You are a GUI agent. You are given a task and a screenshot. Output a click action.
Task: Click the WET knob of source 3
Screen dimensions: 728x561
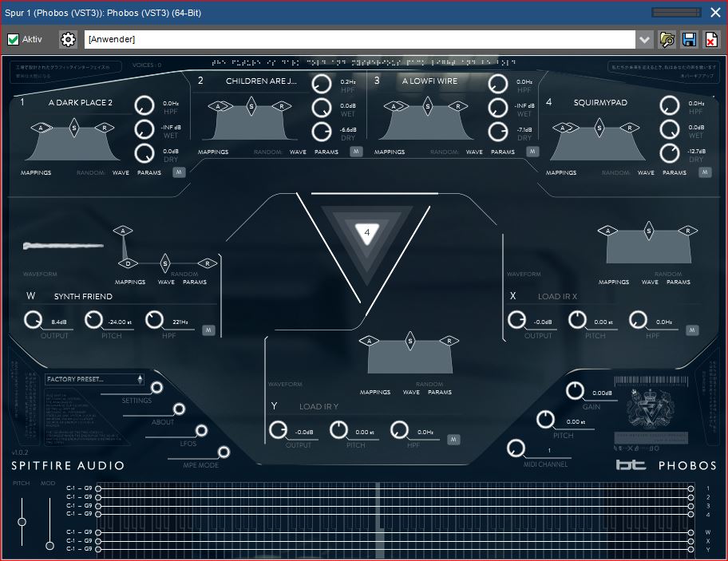point(498,108)
